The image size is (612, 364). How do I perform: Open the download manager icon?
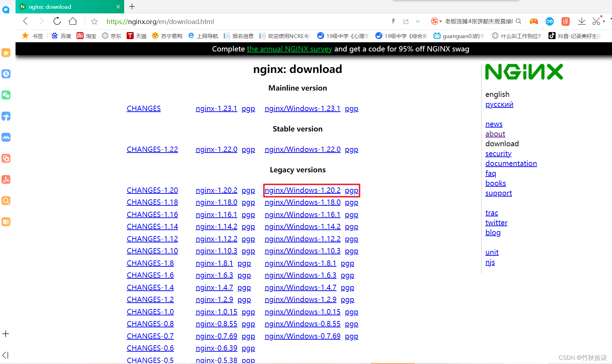(582, 21)
